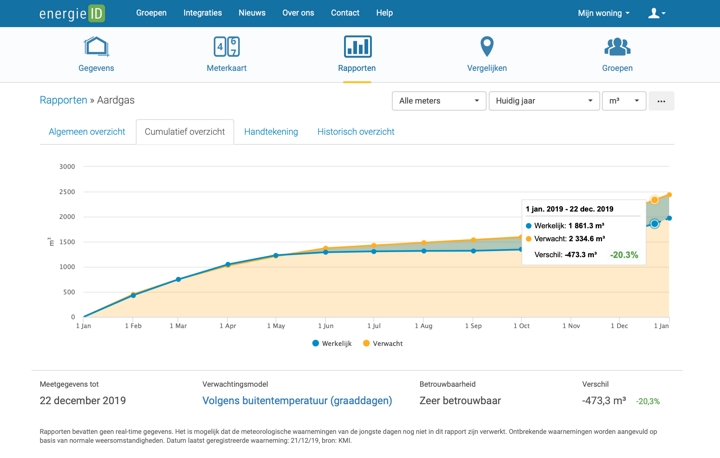Click the '22 december 2019' date text
The height and width of the screenshot is (458, 720).
[x=83, y=401]
